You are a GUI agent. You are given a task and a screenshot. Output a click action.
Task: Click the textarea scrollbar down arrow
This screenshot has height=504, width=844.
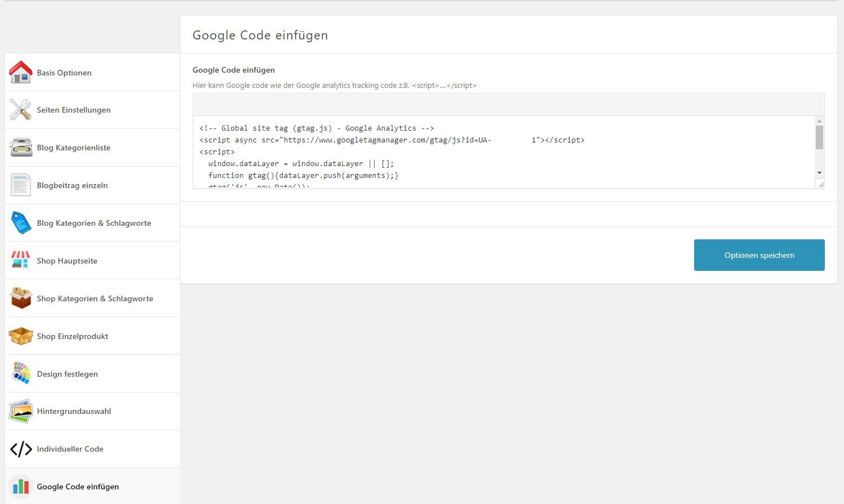819,173
